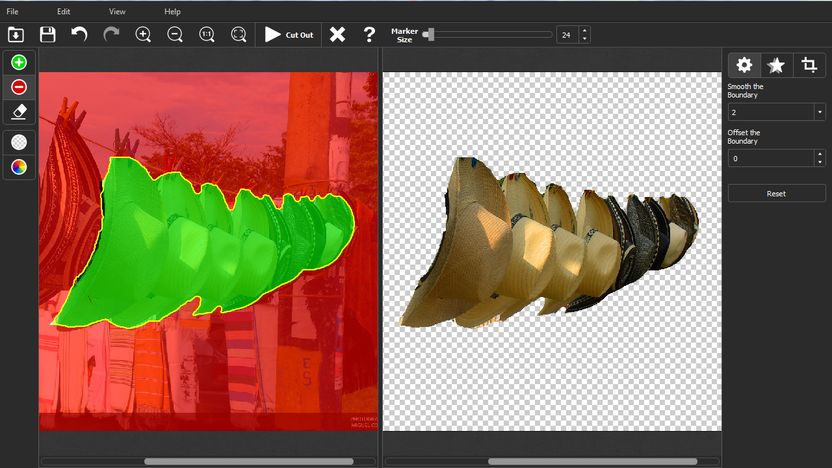Clear all markers with the X icon
Image resolution: width=832 pixels, height=468 pixels.
tap(337, 35)
